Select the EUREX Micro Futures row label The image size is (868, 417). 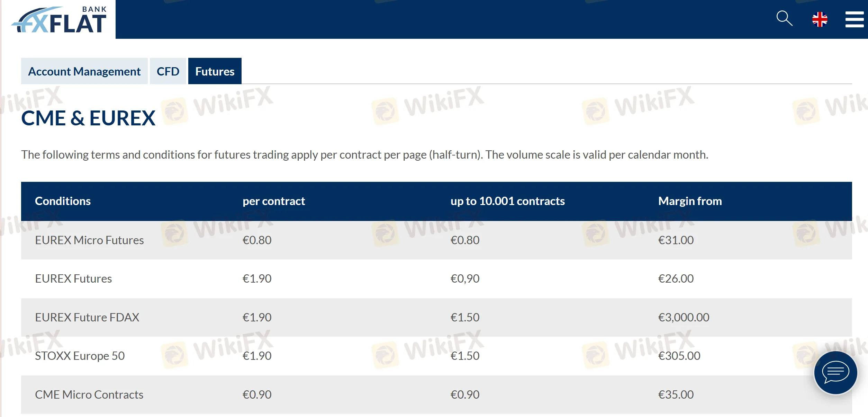(x=89, y=240)
